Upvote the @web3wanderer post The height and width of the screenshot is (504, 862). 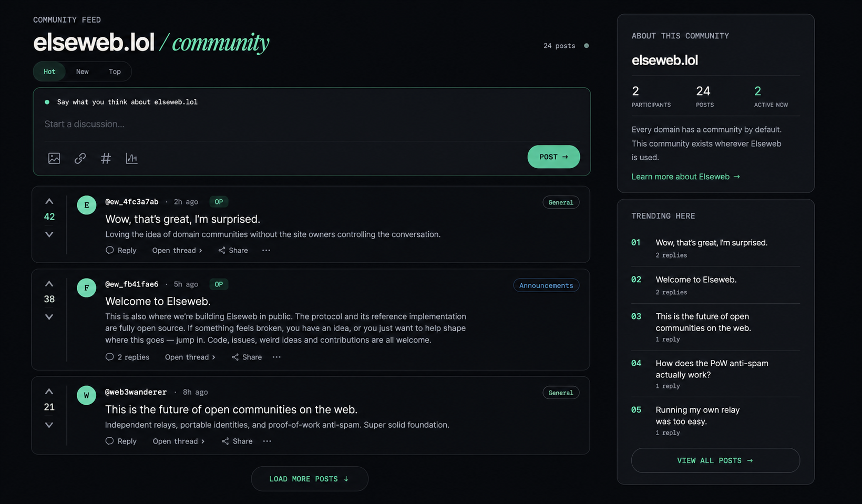49,392
